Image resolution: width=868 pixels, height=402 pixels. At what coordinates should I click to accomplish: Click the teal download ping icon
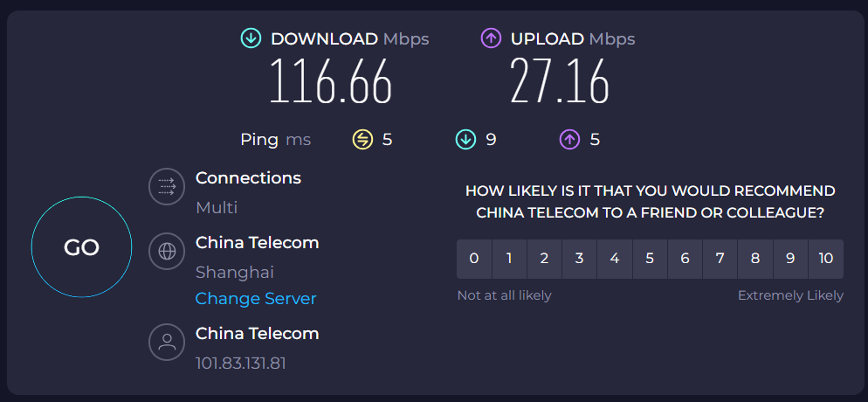click(x=465, y=139)
